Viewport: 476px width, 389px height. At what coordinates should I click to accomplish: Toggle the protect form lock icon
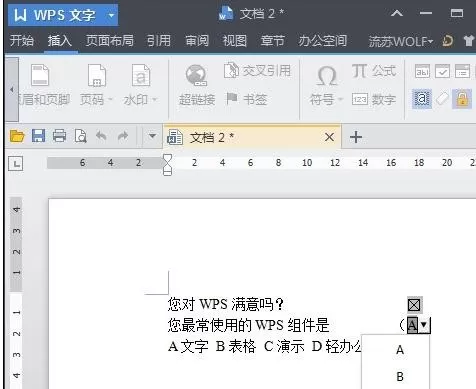tap(462, 99)
